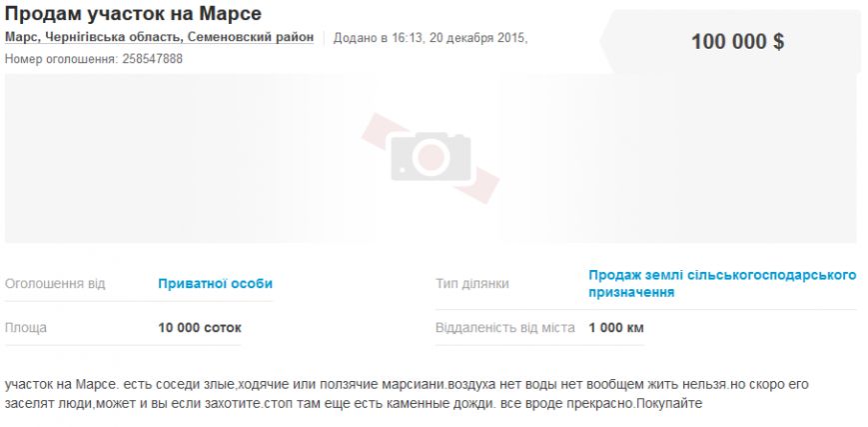The image size is (868, 427).
Task: Click the Номер оголошення label
Action: [x=62, y=59]
